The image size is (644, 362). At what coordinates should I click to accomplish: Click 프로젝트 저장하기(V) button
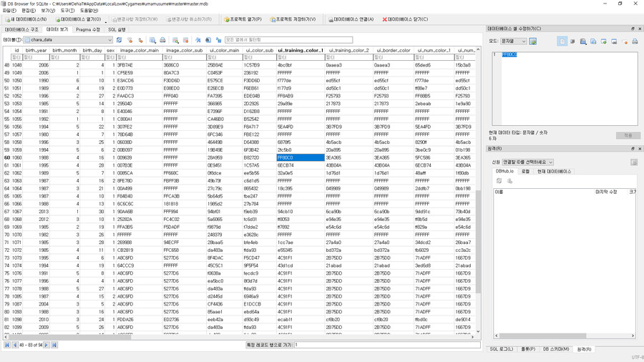293,19
